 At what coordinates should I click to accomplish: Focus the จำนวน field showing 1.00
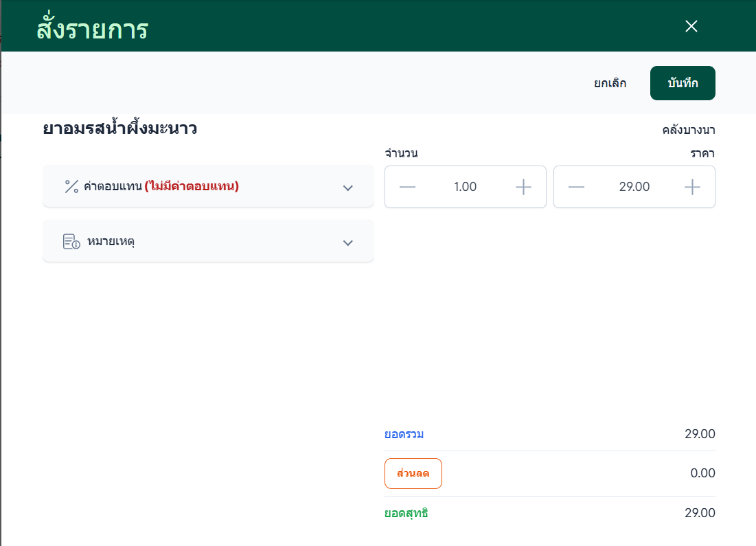(x=466, y=187)
